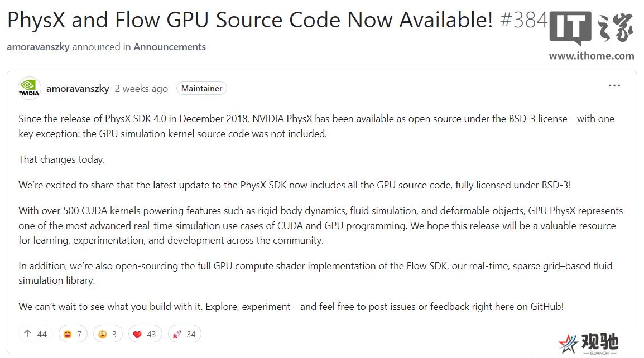
Task: Open the three-dot options menu
Action: tap(614, 85)
